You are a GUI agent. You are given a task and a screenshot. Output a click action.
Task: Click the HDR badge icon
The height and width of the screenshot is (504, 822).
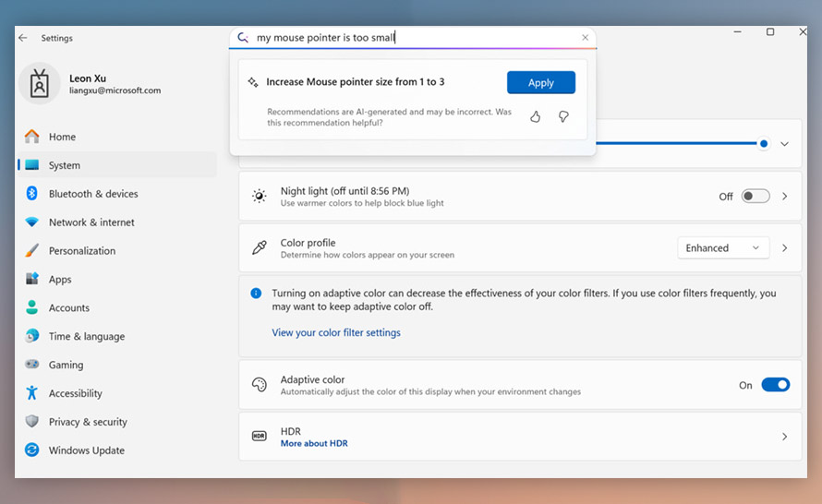pos(259,436)
